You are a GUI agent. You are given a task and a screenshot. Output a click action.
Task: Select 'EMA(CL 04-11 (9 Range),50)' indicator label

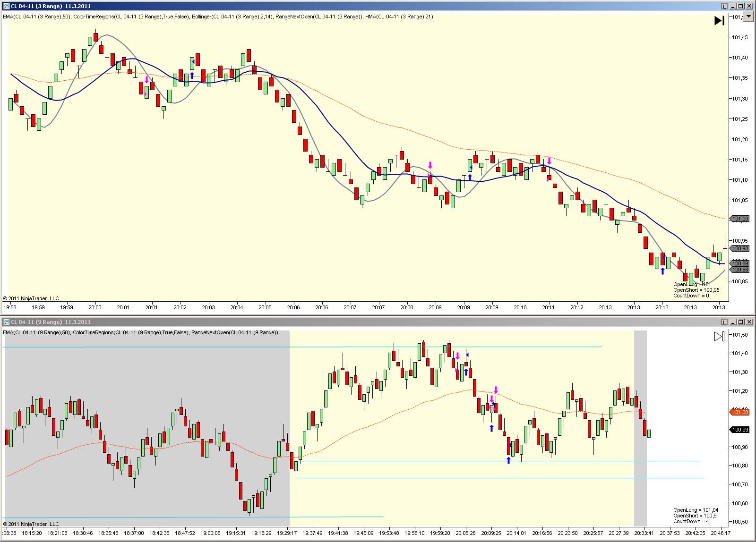pyautogui.click(x=36, y=332)
